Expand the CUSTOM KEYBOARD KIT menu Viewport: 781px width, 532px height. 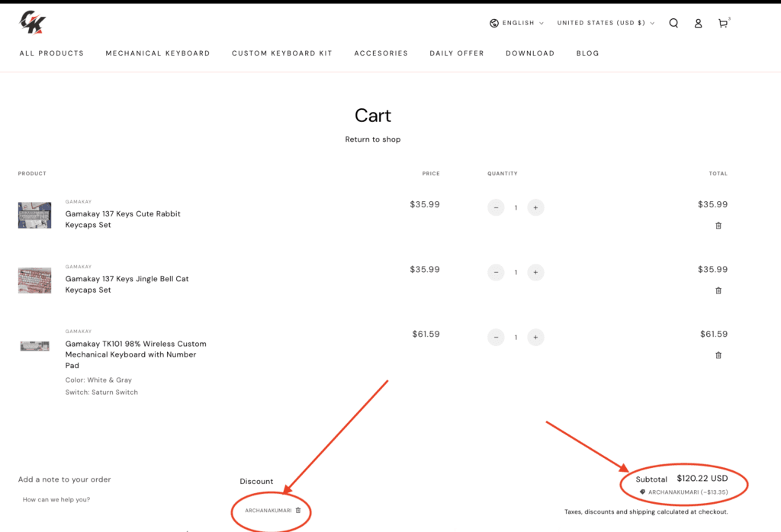tap(282, 53)
